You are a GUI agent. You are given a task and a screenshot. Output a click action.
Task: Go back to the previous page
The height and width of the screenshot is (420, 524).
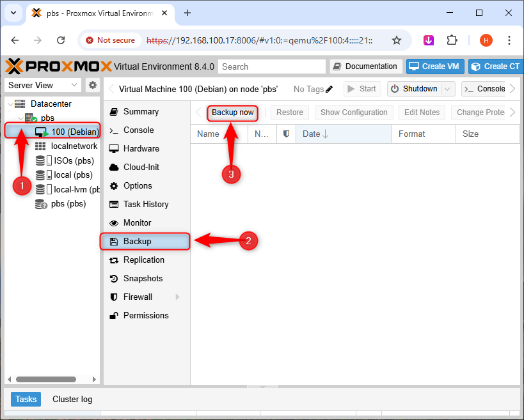[15, 40]
